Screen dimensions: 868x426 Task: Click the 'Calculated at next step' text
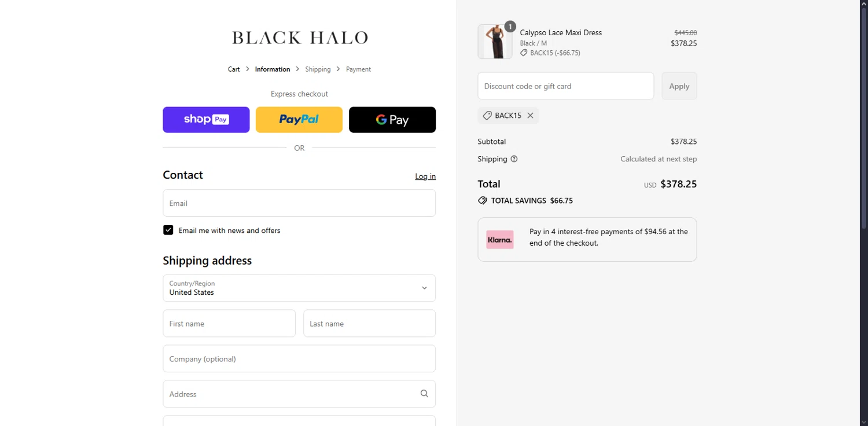click(x=659, y=159)
